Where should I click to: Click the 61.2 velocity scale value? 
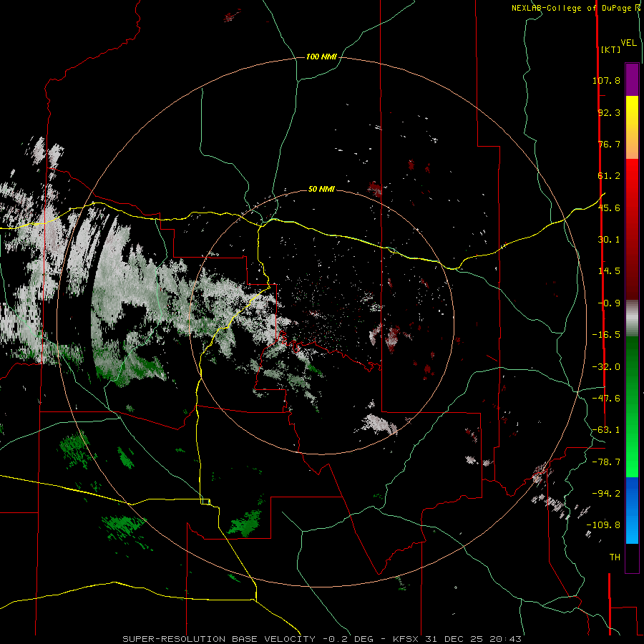pos(609,176)
